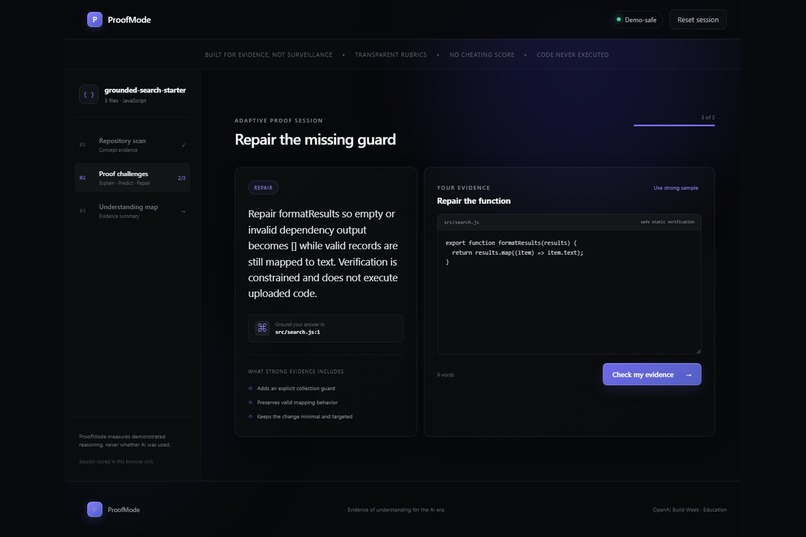This screenshot has width=806, height=537.
Task: Open the Repository scan step
Action: coord(132,145)
